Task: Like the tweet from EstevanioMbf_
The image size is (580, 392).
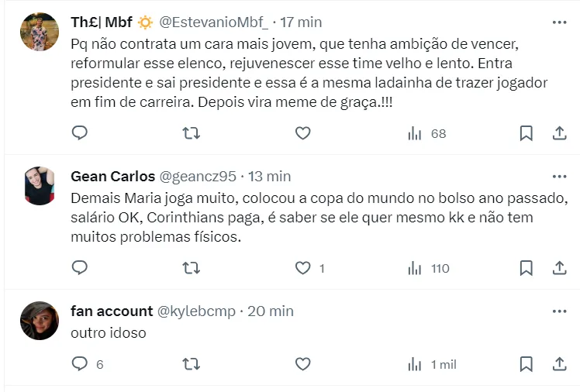Action: tap(302, 133)
